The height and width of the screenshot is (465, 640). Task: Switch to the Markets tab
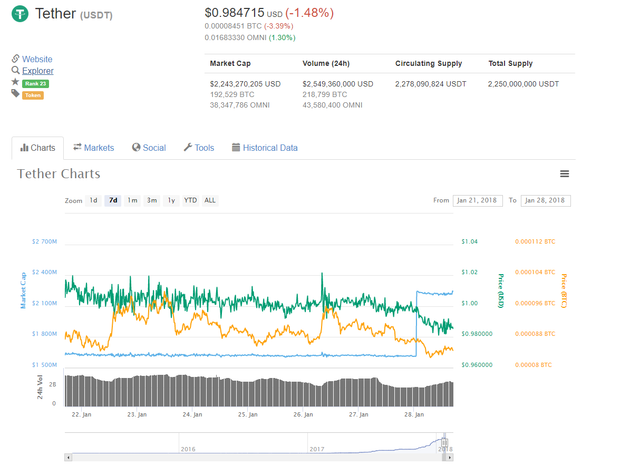point(93,148)
